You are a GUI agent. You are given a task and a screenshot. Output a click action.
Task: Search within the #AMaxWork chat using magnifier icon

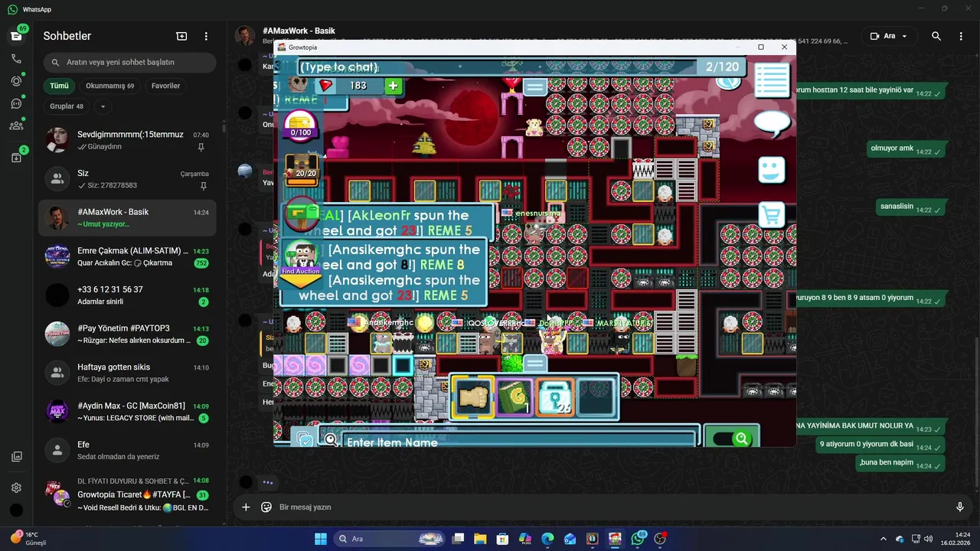(936, 36)
